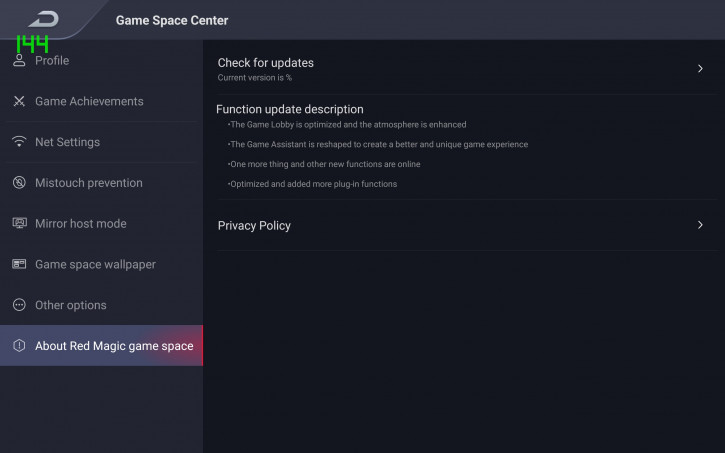This screenshot has width=725, height=453.
Task: Click the Mistouch prevention icon
Action: 19,183
